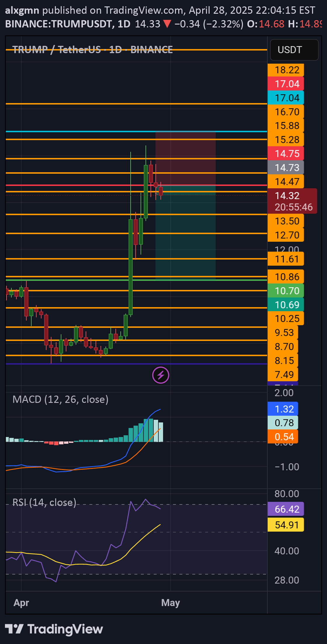Select the TRUMP / TetherUS chart title
The image size is (327, 644).
[x=92, y=50]
